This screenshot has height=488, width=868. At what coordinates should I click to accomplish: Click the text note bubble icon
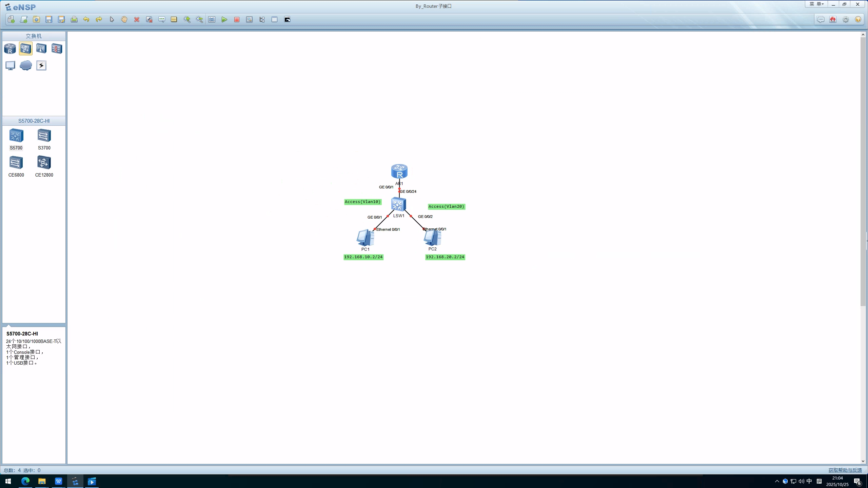(x=162, y=20)
